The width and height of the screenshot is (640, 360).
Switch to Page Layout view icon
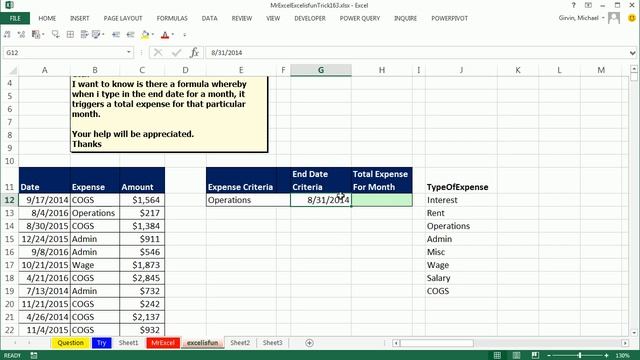click(x=516, y=355)
